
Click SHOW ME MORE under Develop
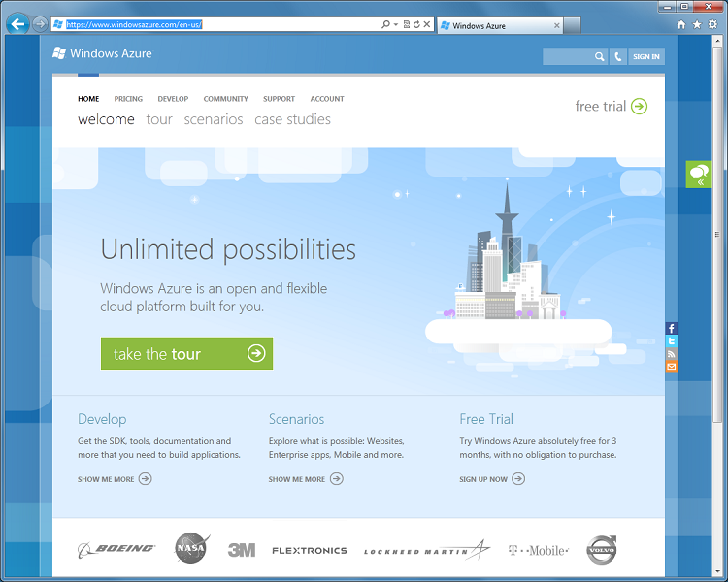point(115,479)
